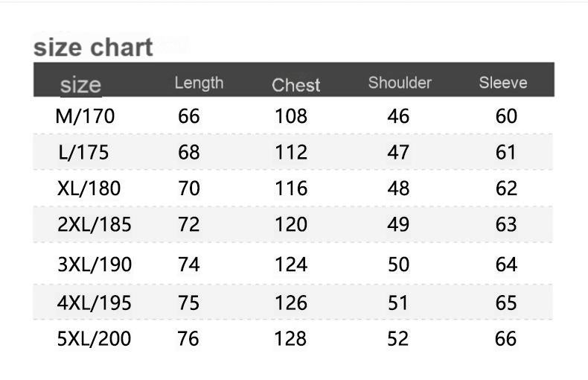588x380 pixels.
Task: Click chest value 128 in 5XL row
Action: [290, 338]
